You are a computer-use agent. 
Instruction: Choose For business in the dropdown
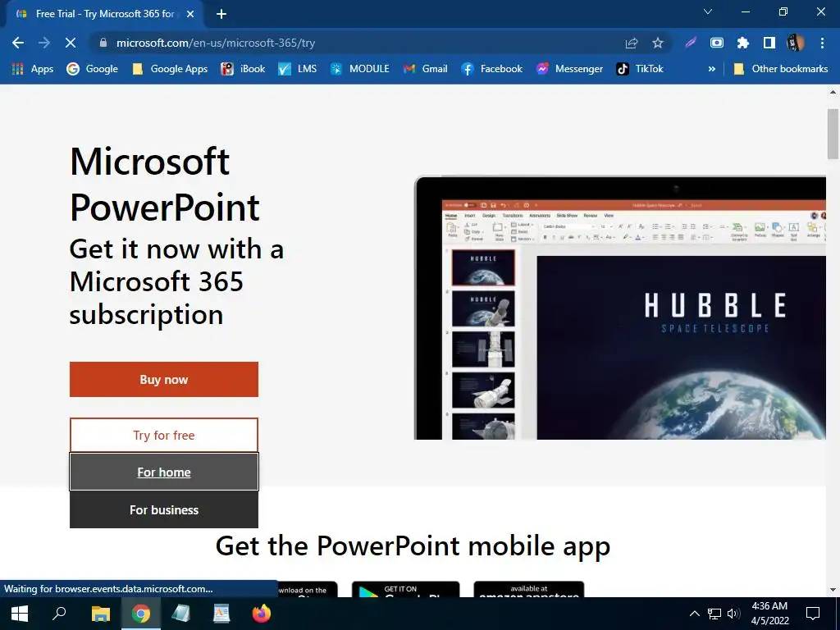164,510
